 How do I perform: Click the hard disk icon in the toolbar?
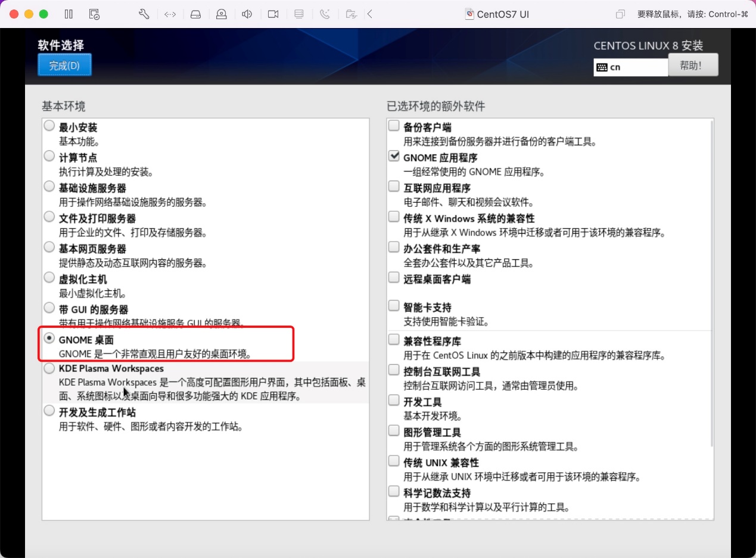195,14
